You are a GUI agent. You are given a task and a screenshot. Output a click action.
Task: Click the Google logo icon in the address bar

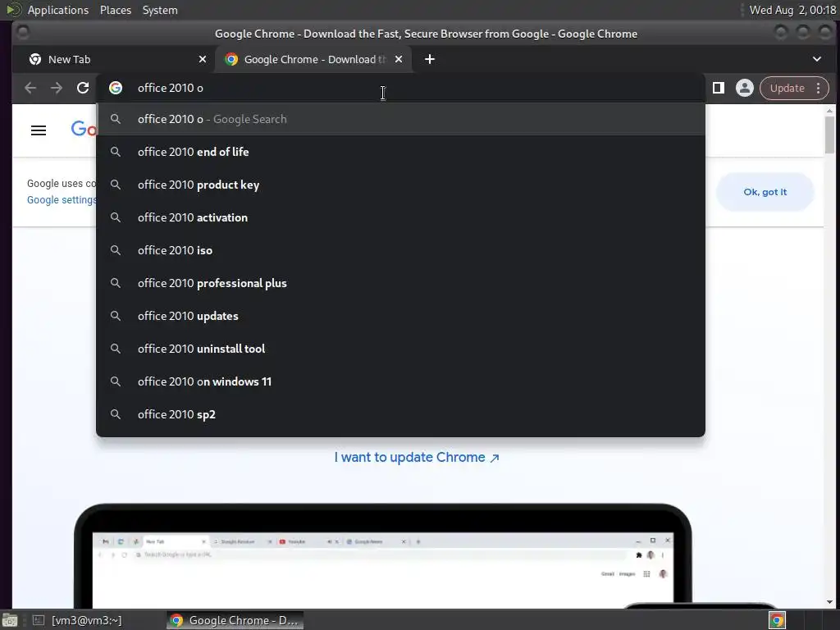click(116, 88)
